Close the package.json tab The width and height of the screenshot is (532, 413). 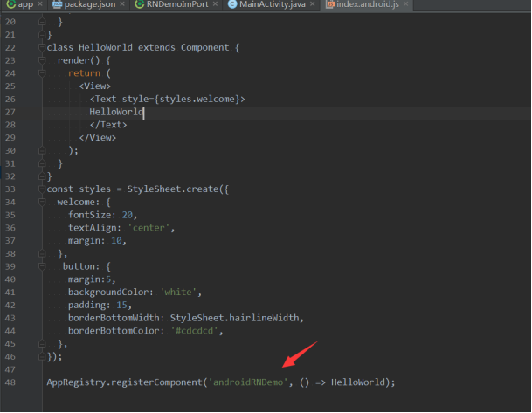(122, 4)
